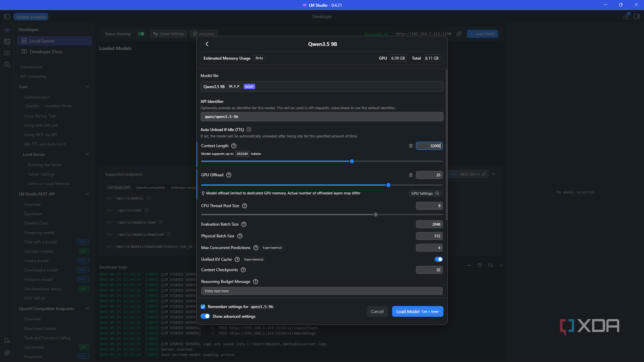Select Local Server in Developer sidebar

point(55,41)
